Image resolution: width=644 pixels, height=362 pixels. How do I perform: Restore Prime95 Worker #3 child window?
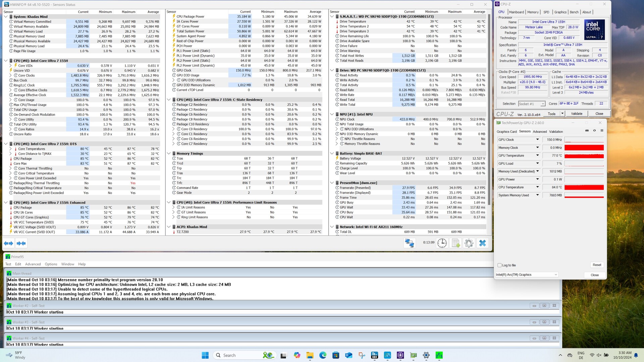(544, 322)
